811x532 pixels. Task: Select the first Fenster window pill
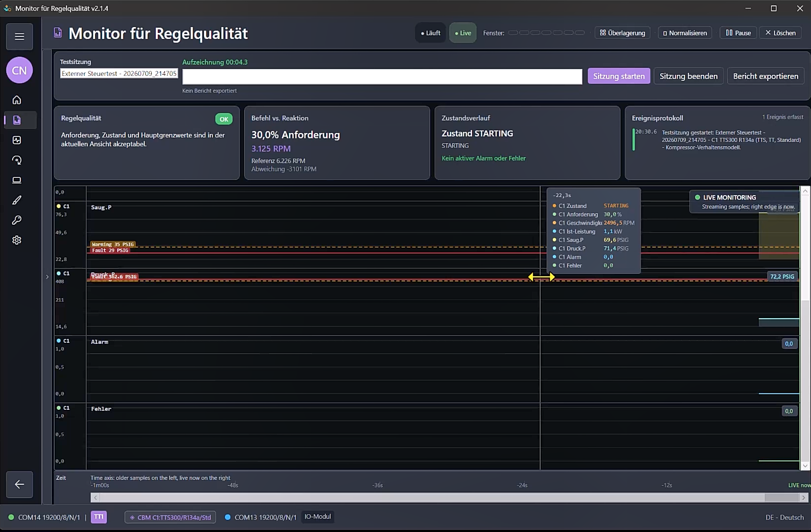click(x=513, y=33)
